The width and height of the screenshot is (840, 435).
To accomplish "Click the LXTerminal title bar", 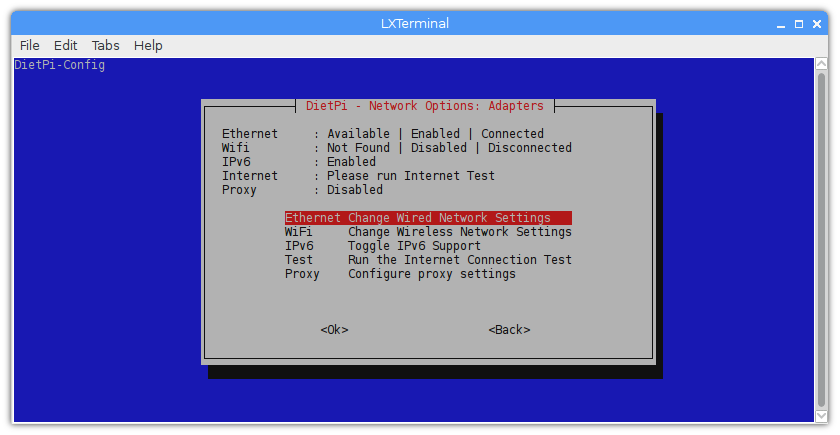I will click(x=415, y=24).
